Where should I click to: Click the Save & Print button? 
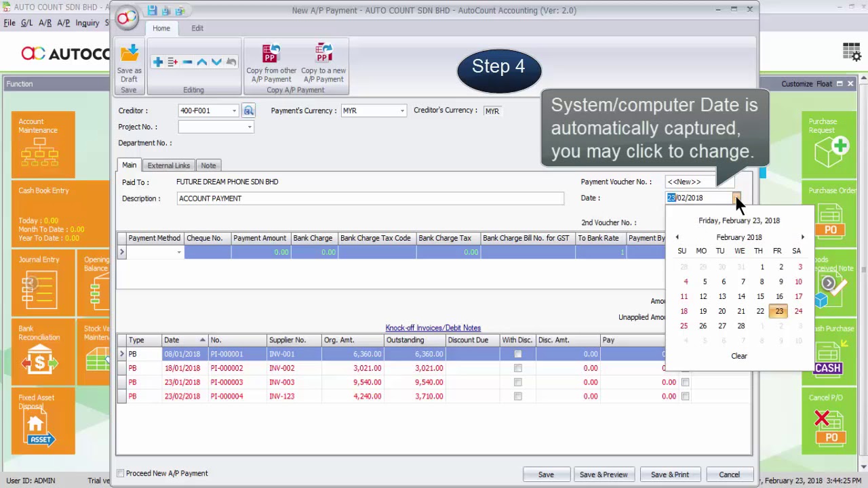tap(670, 474)
